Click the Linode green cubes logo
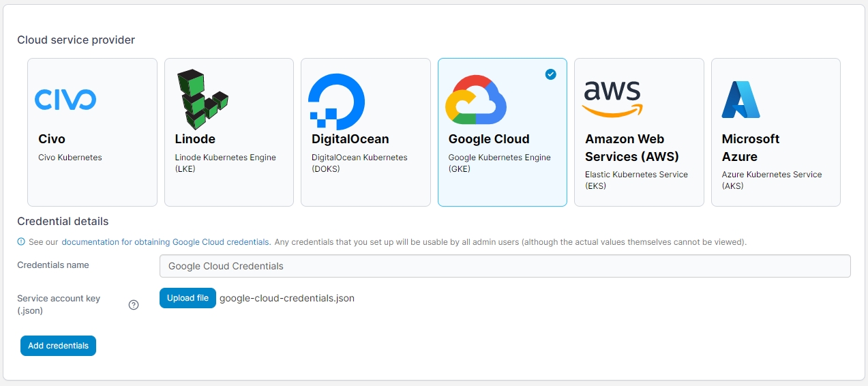This screenshot has height=386, width=868. [x=201, y=100]
